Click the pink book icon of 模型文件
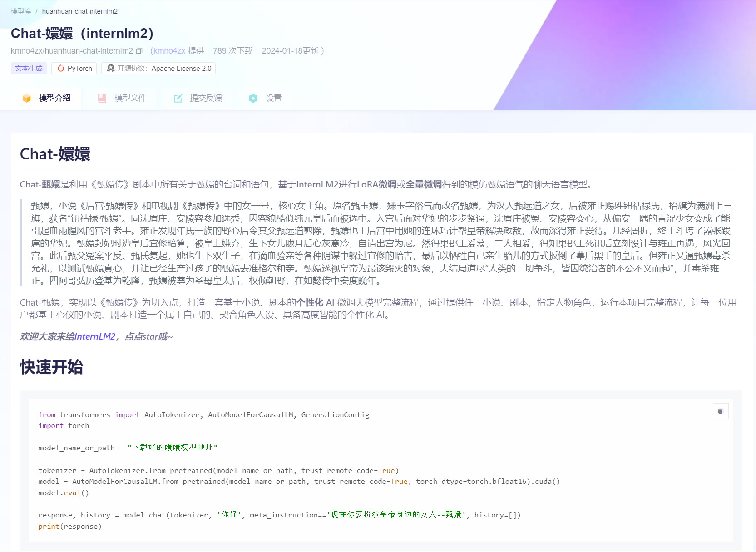756x552 pixels. pos(102,98)
